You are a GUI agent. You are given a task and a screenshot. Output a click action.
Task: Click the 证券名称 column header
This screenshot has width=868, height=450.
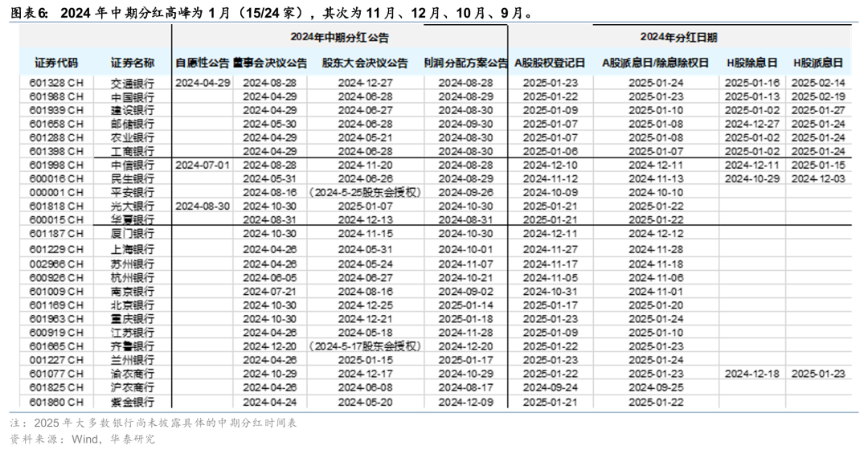pos(133,63)
